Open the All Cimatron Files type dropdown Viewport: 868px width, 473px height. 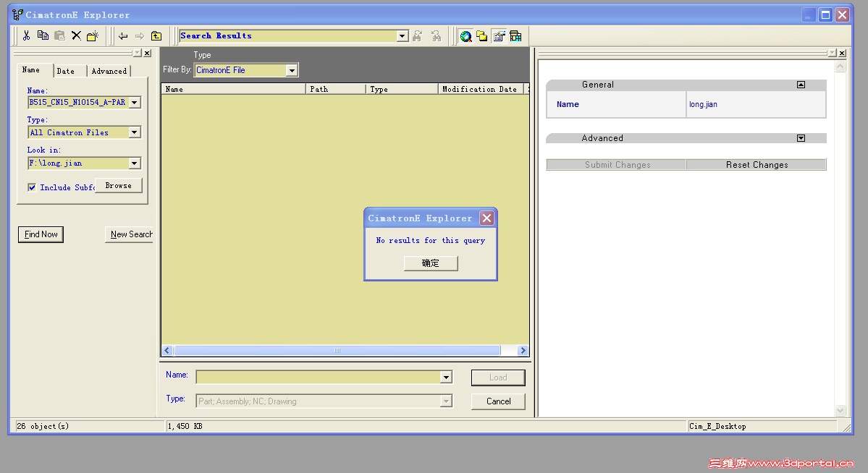coord(135,132)
